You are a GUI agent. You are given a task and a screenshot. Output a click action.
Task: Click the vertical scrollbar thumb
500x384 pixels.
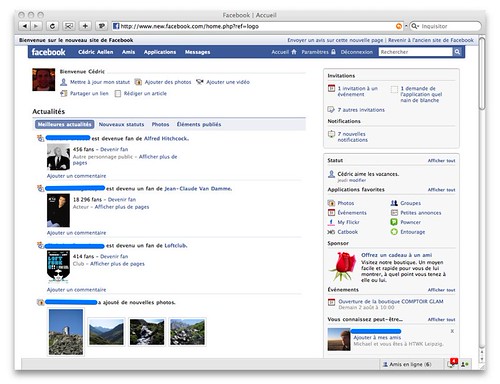click(x=482, y=73)
